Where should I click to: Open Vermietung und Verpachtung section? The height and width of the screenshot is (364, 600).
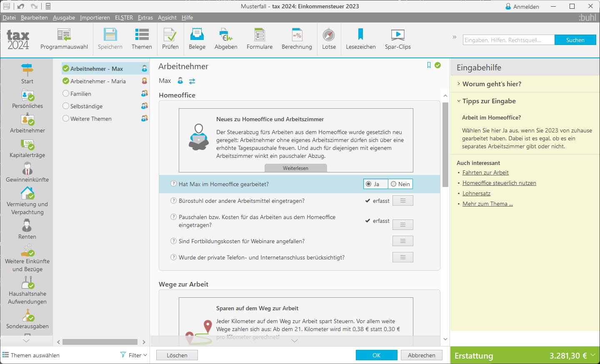(27, 201)
